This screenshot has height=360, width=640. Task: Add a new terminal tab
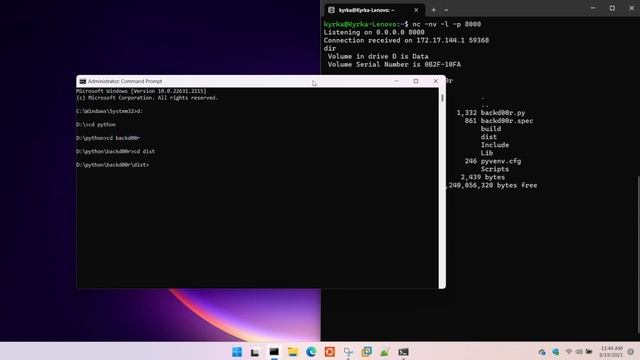433,10
